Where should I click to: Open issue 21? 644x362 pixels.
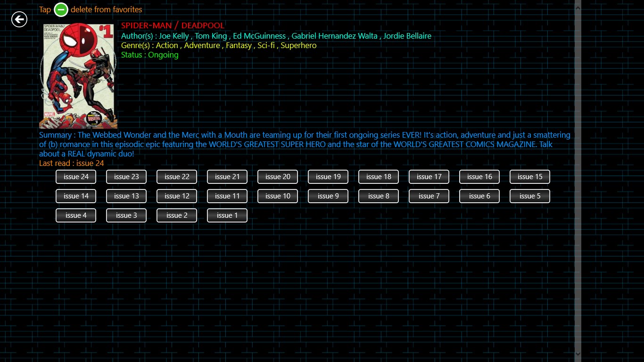point(227,177)
